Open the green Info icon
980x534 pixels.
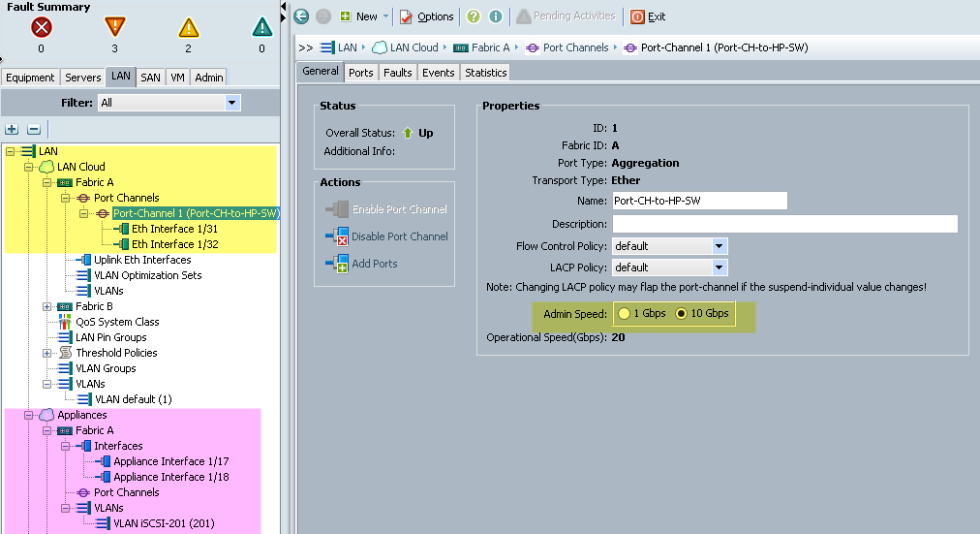(496, 16)
